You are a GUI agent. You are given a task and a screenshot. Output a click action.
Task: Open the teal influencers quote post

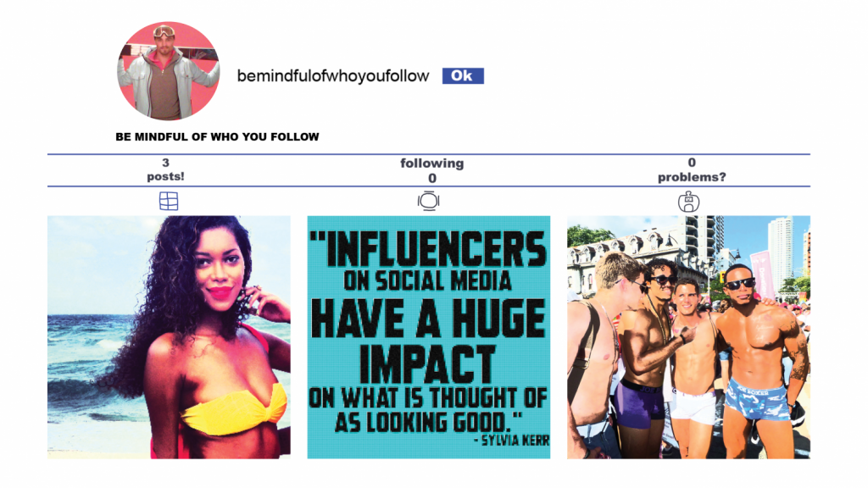(x=428, y=337)
